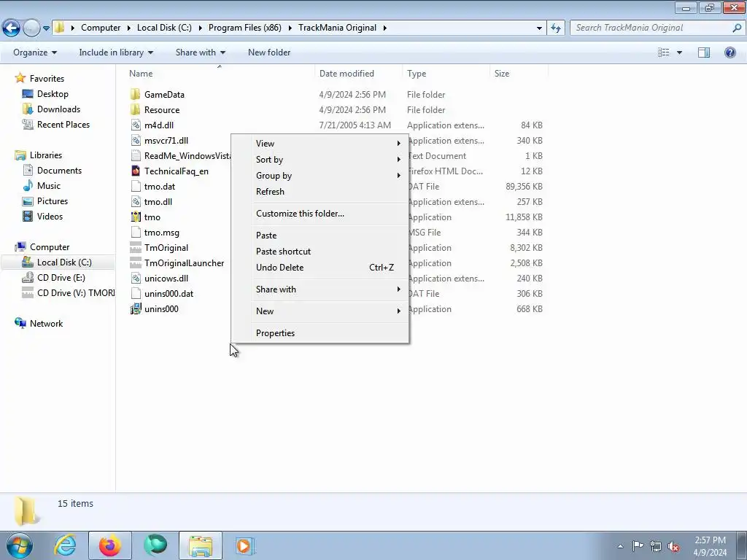Open Include in library dropdown

(116, 52)
